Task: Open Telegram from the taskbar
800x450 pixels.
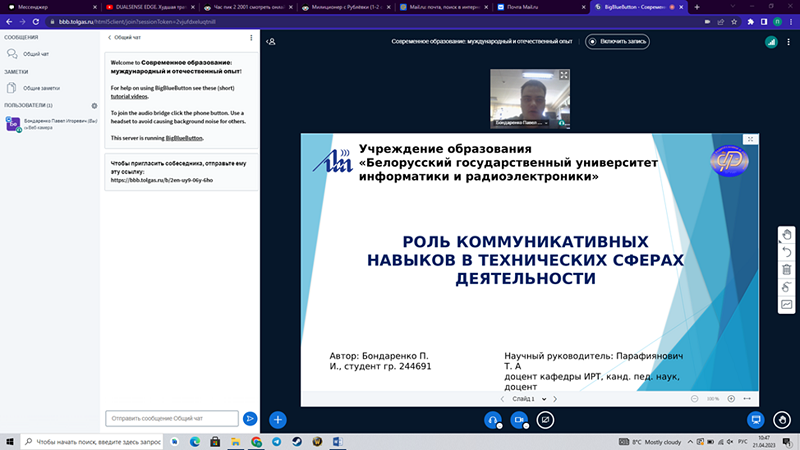Action: [x=277, y=442]
